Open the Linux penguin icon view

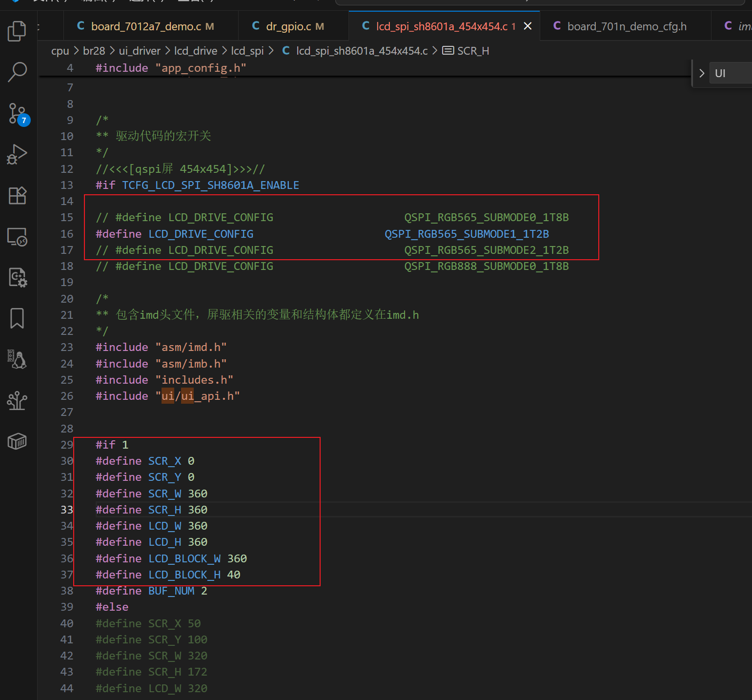17,359
